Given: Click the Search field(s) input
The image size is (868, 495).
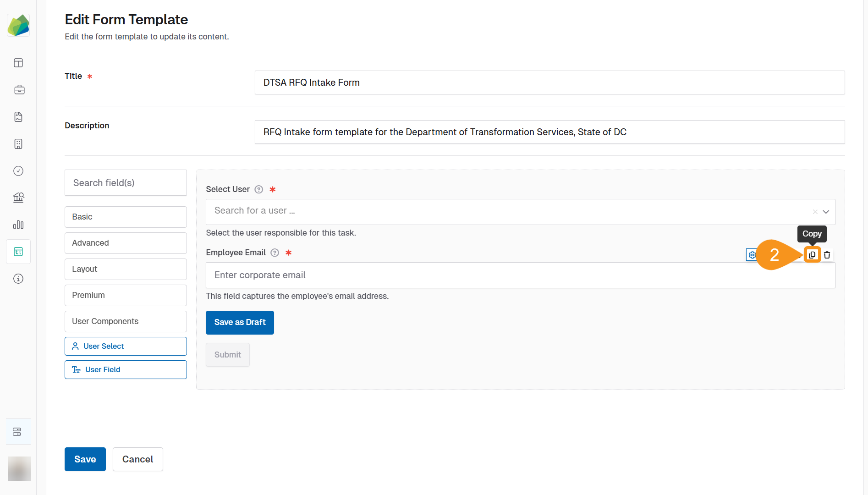Looking at the screenshot, I should 126,183.
